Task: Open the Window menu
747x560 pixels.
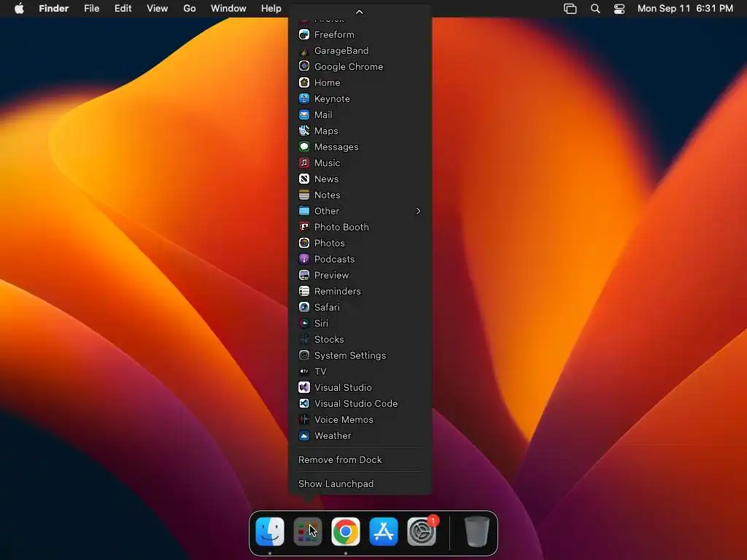Action: pyautogui.click(x=228, y=9)
